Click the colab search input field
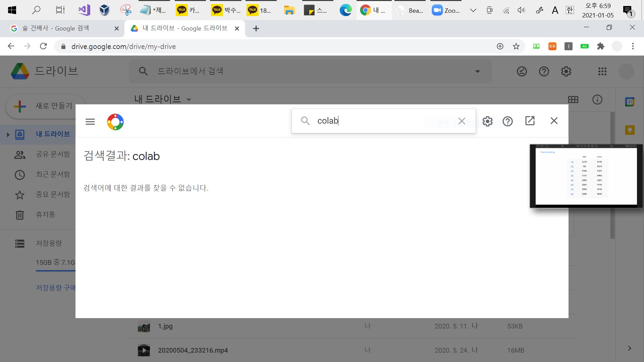 click(x=384, y=121)
